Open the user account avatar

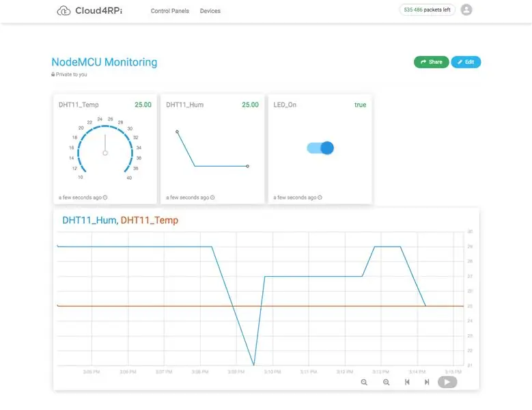coord(466,10)
